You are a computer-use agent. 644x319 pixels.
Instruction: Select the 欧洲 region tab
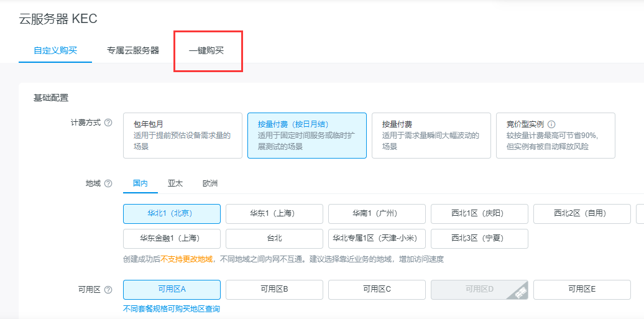click(210, 183)
